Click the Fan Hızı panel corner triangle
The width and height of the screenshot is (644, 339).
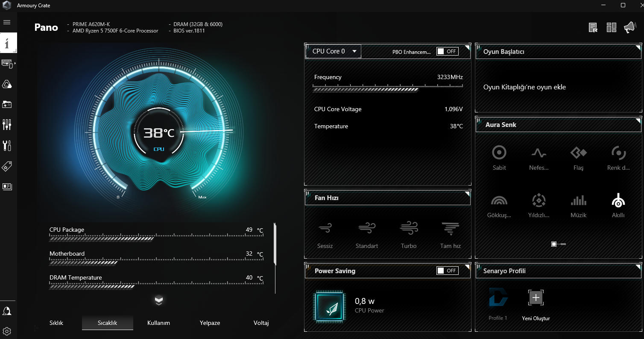(467, 194)
